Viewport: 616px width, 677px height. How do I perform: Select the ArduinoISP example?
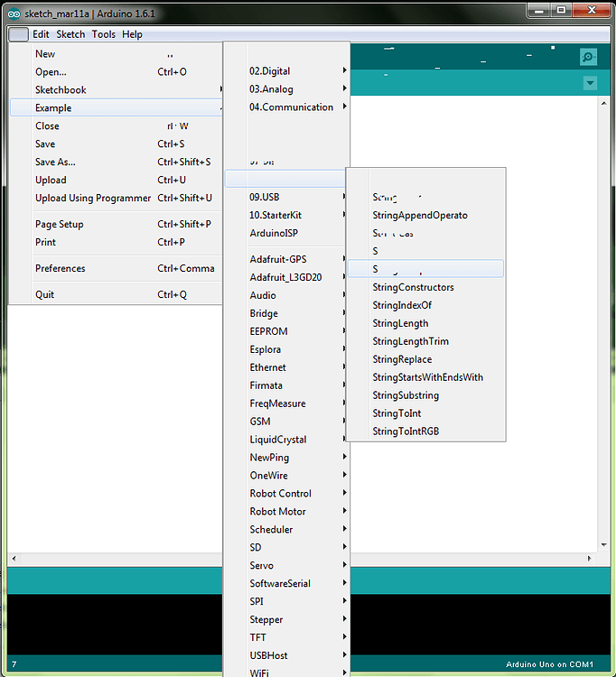click(x=287, y=233)
